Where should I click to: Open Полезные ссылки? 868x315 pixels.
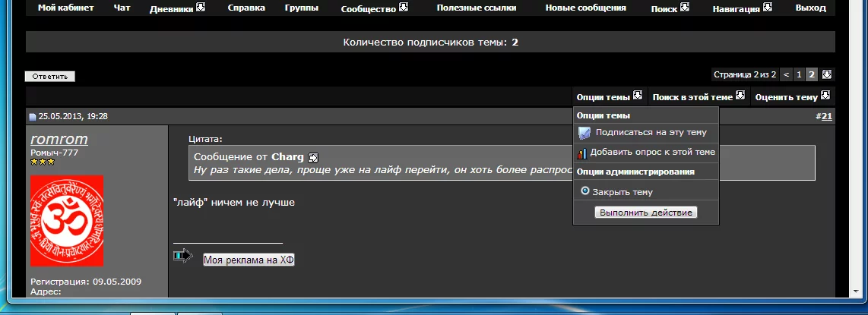[477, 8]
